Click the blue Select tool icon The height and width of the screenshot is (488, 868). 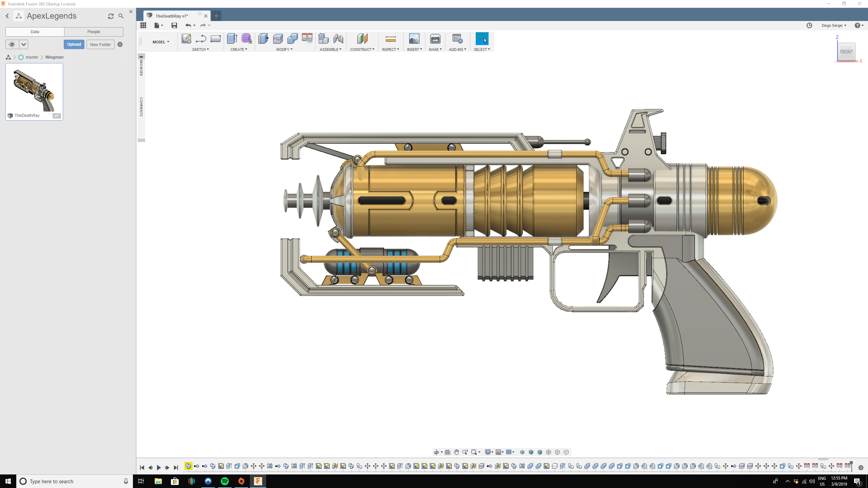(x=482, y=39)
